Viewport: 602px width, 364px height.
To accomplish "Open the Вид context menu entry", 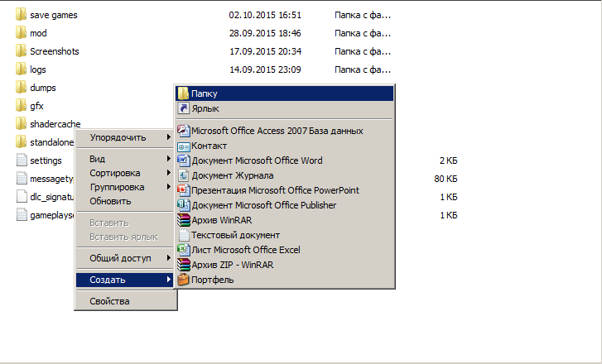I will pos(125,159).
